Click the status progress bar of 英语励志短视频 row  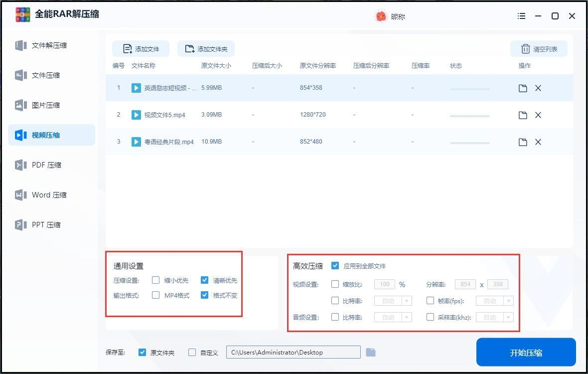click(x=469, y=89)
